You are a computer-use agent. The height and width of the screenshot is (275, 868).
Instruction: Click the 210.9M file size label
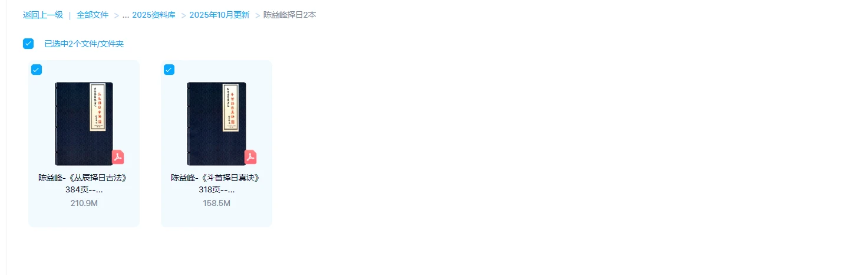[x=84, y=203]
